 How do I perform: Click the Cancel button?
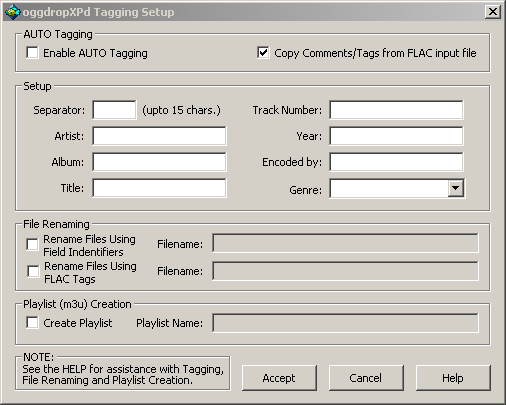[366, 378]
